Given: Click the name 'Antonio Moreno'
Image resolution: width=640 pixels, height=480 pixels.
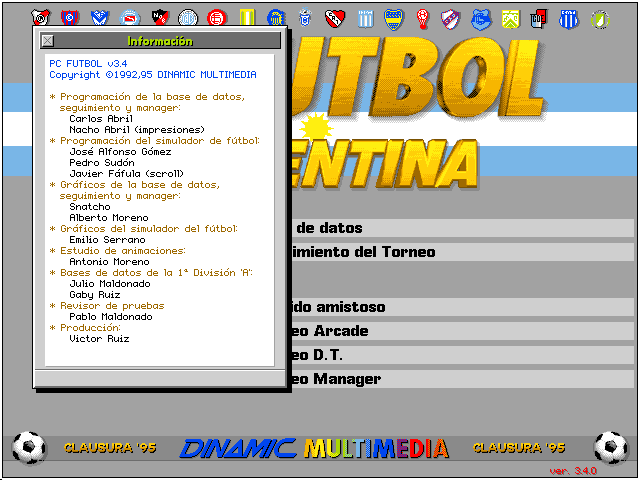Looking at the screenshot, I should [109, 262].
